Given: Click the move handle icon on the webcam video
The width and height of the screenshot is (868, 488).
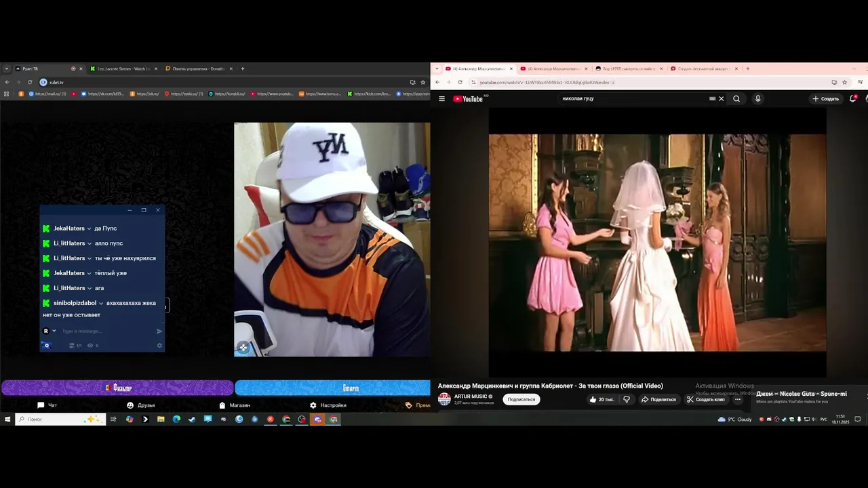Looking at the screenshot, I should (x=243, y=348).
